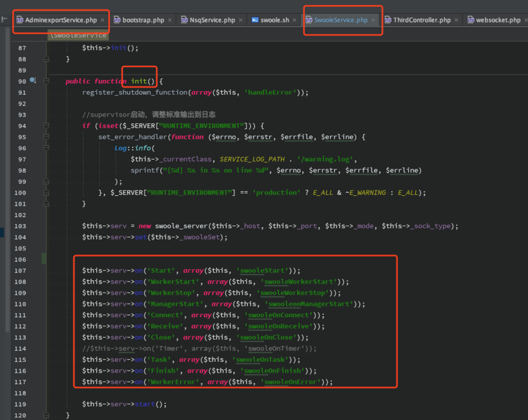Close the SwooleService.php tab
The width and height of the screenshot is (528, 420).
click(x=373, y=20)
